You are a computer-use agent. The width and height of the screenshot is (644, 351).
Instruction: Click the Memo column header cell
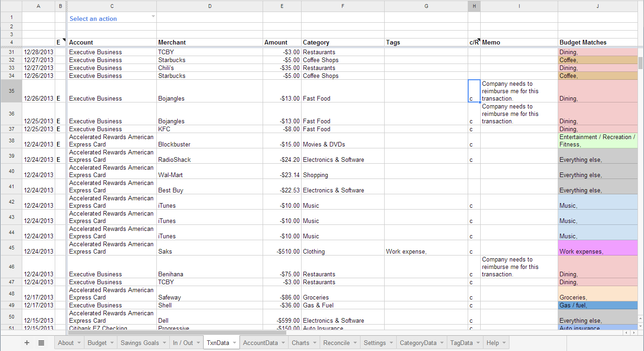tap(519, 42)
